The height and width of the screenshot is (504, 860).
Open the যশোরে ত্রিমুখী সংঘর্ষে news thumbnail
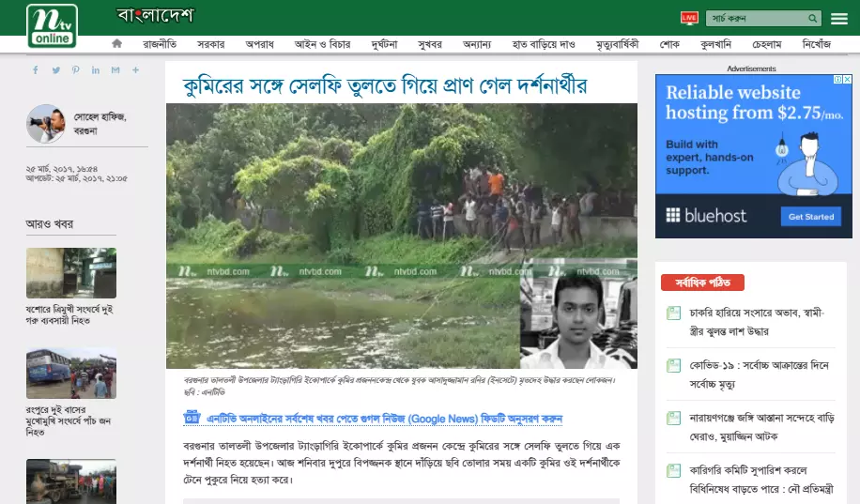pyautogui.click(x=71, y=272)
